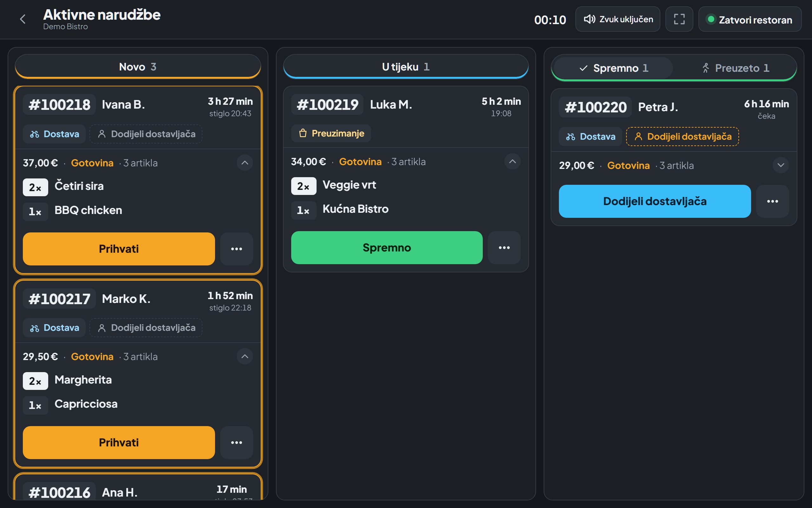The image size is (812, 508).
Task: Open more options for order #100219
Action: click(504, 248)
